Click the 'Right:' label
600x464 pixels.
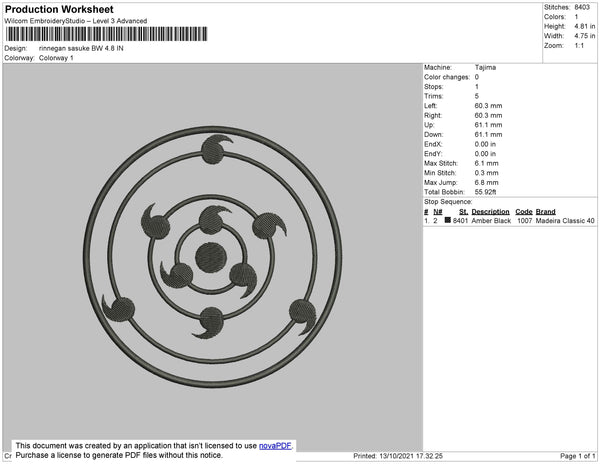pyautogui.click(x=433, y=115)
